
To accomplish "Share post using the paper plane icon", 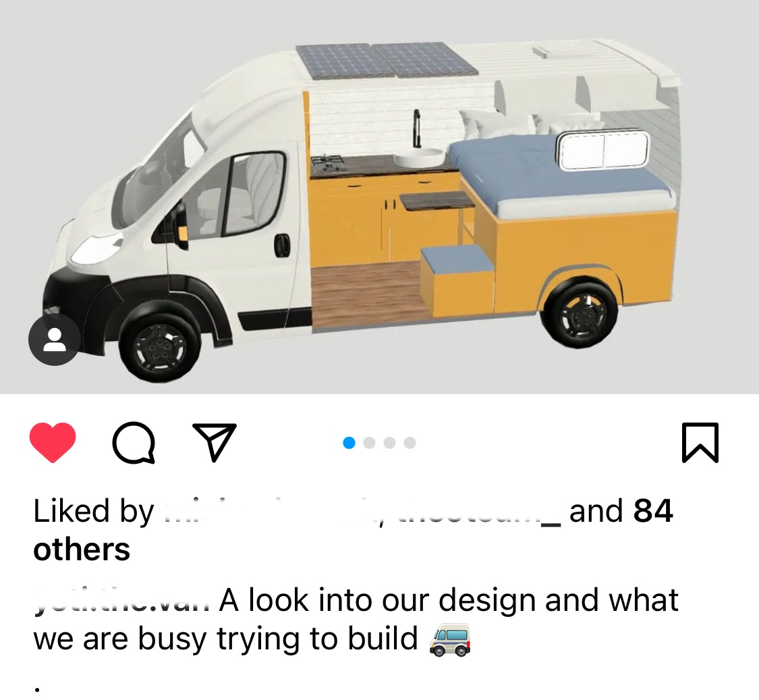I will [215, 441].
